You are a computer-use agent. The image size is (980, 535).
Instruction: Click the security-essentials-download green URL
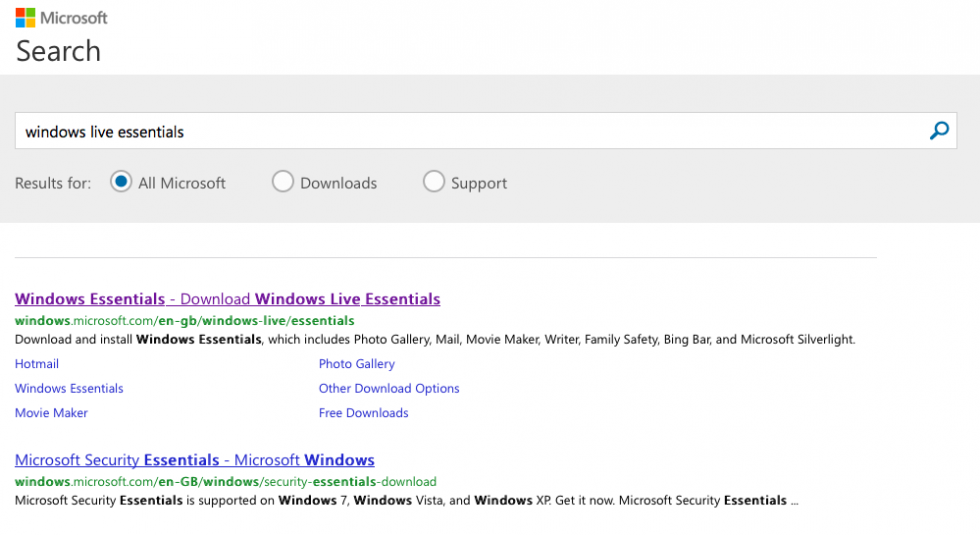coord(226,482)
